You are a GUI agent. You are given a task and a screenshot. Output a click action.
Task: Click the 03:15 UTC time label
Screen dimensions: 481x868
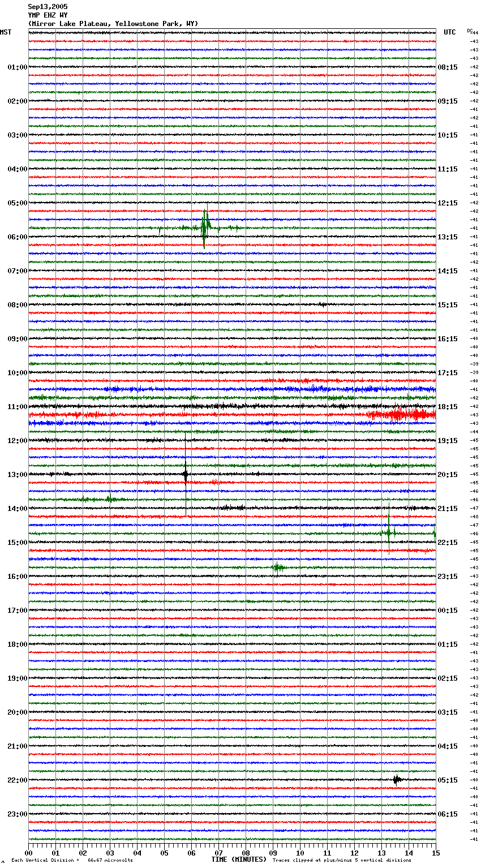(448, 712)
